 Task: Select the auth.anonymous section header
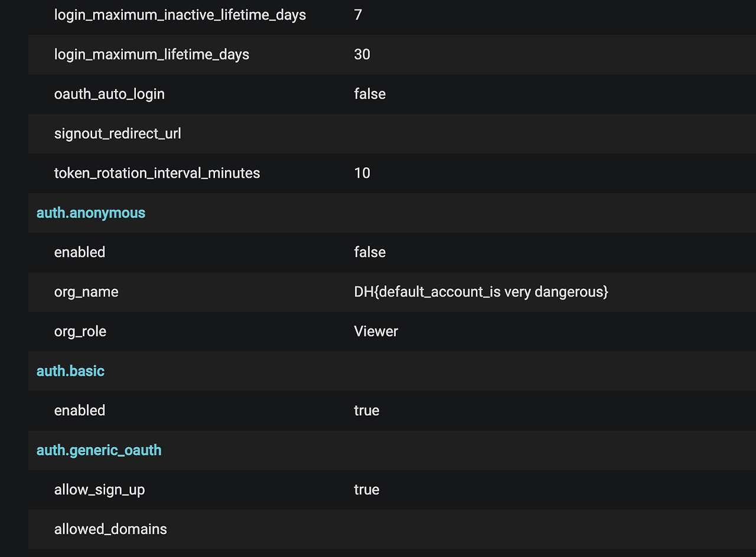pos(90,213)
